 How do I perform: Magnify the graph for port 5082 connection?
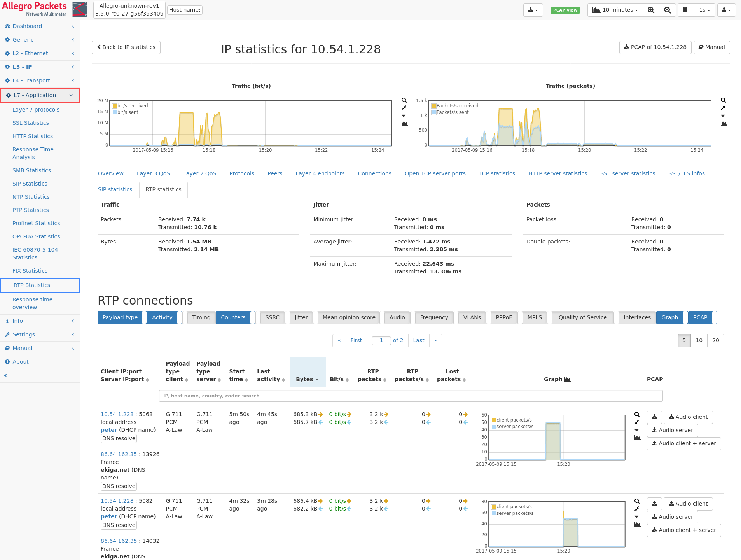point(637,501)
